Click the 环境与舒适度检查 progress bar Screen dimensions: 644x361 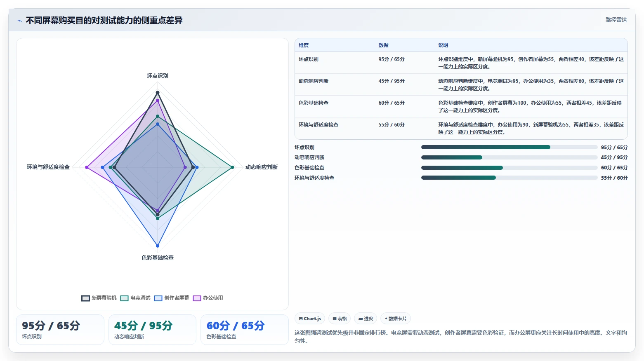509,178
